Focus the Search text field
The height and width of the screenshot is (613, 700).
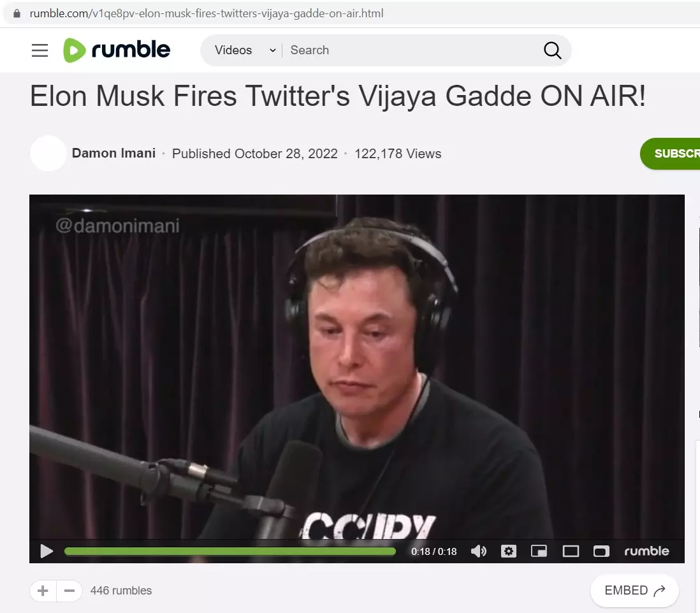tap(411, 50)
